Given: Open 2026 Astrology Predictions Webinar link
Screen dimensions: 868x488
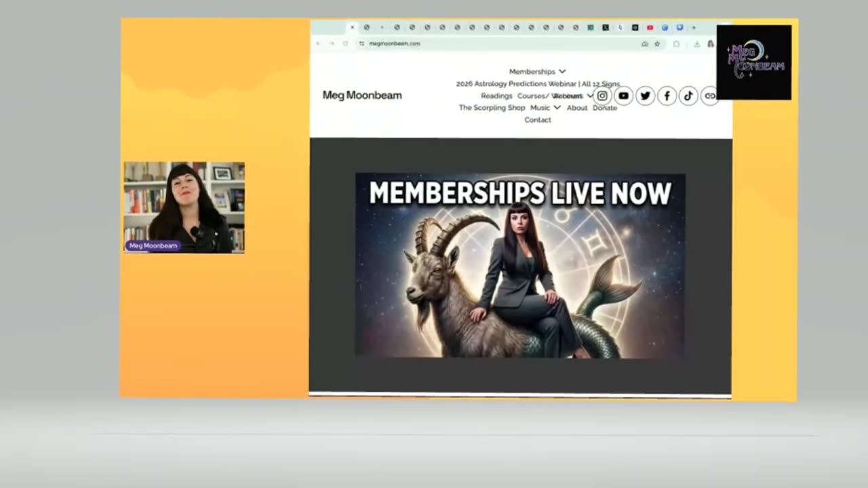Looking at the screenshot, I should point(538,83).
